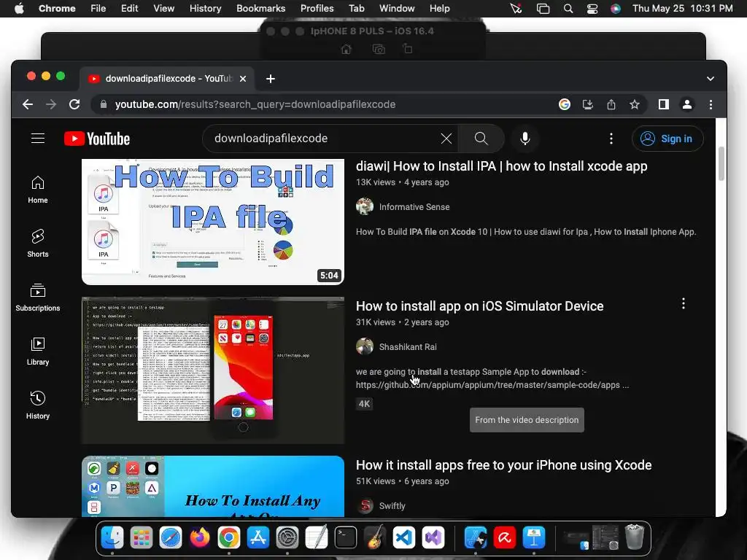Open Chrome File menu
Screen dimensions: 747x560
[98, 9]
